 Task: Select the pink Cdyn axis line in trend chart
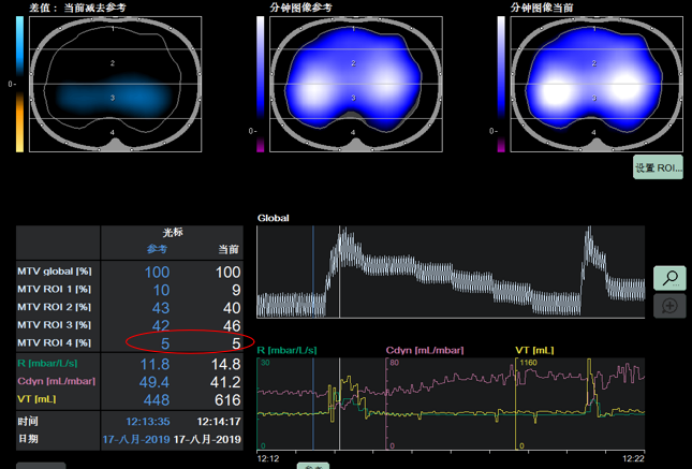pyautogui.click(x=386, y=404)
